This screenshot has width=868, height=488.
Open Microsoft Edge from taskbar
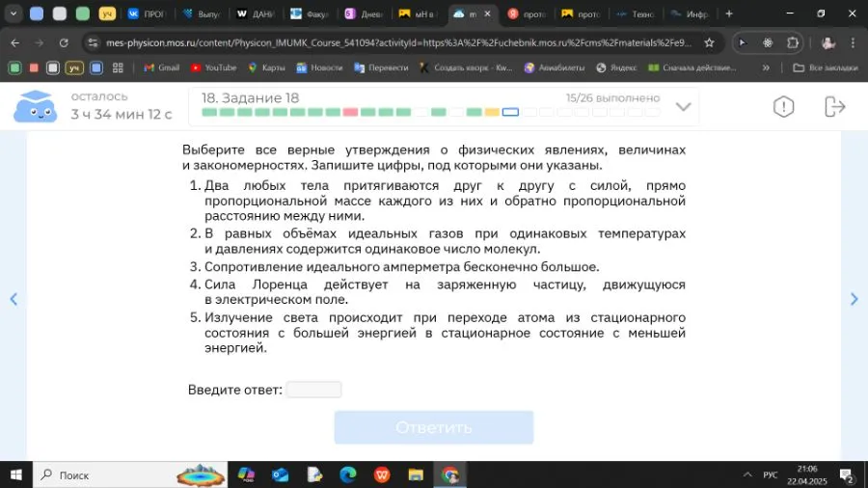click(348, 474)
